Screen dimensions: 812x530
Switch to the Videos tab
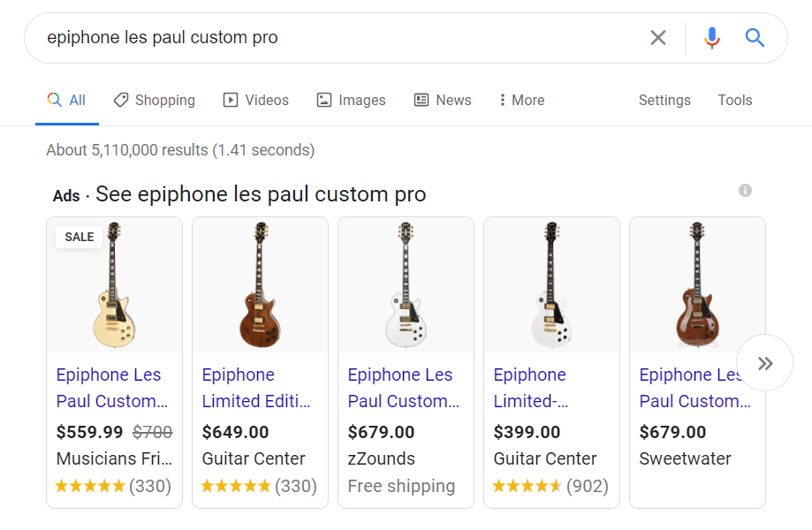(x=256, y=101)
